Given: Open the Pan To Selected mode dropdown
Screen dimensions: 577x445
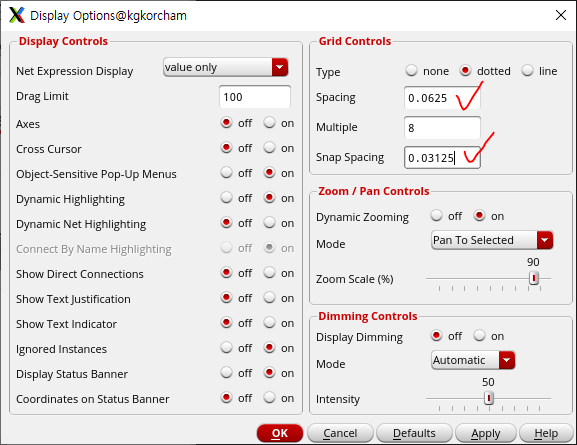Looking at the screenshot, I should click(492, 240).
